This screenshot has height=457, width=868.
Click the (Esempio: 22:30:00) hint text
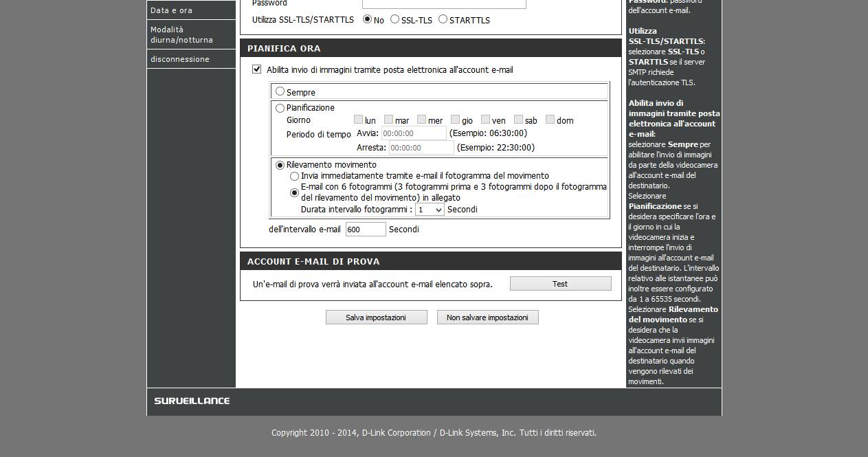[x=496, y=148]
